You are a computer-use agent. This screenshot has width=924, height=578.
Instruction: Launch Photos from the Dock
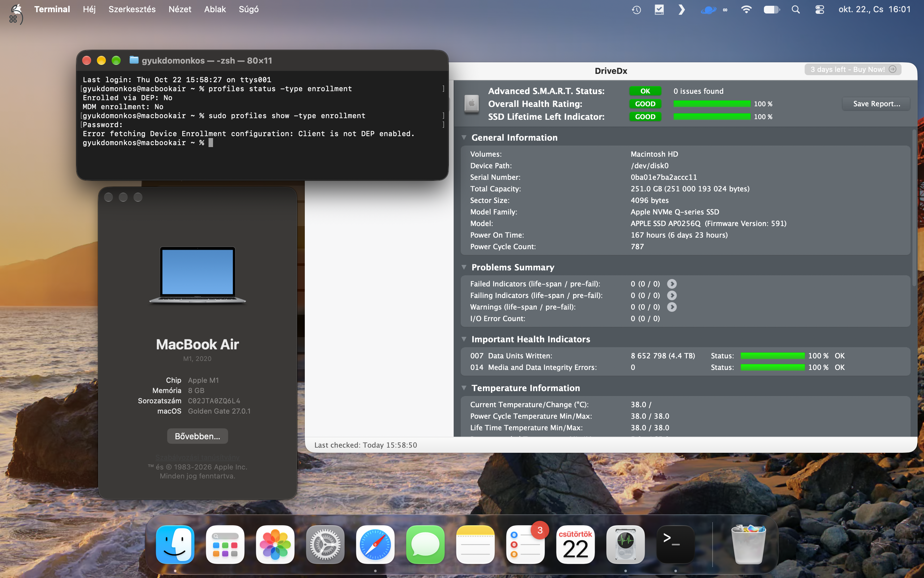pos(275,544)
